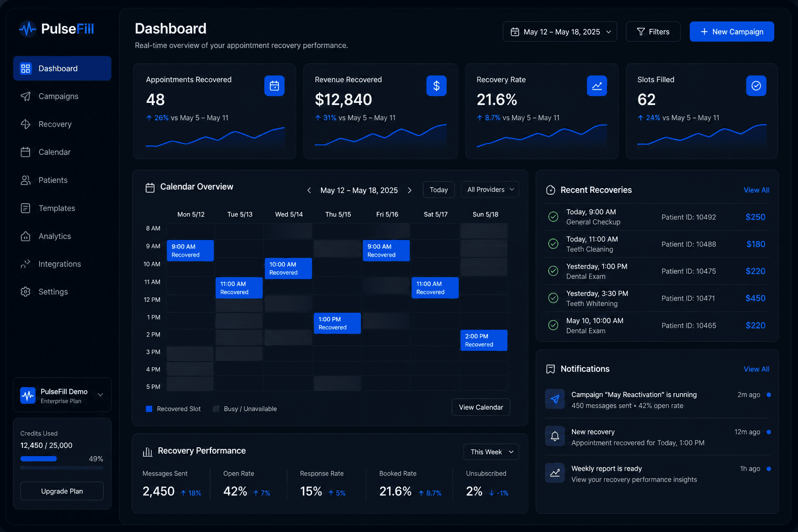798x532 pixels.
Task: Click the 42% Open Rate value
Action: tap(235, 491)
